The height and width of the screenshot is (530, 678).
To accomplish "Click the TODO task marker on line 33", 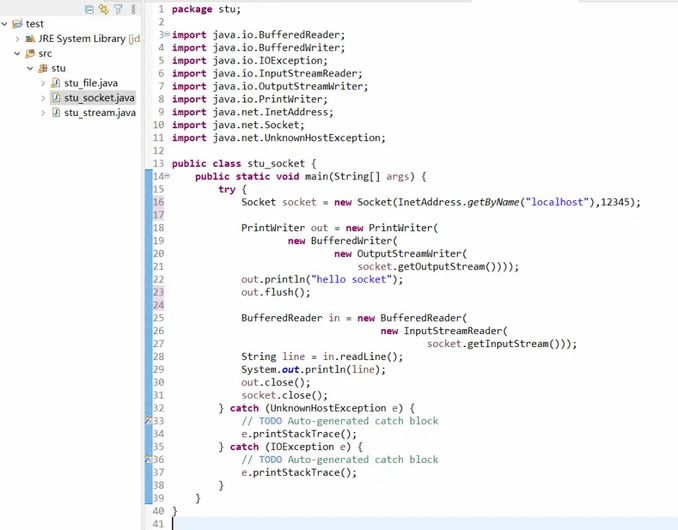I will [x=148, y=422].
